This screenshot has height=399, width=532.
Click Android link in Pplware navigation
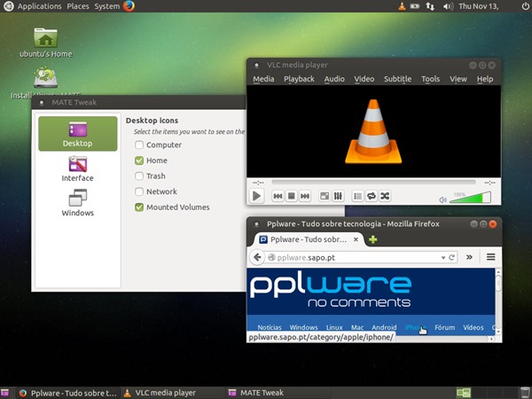tap(384, 327)
